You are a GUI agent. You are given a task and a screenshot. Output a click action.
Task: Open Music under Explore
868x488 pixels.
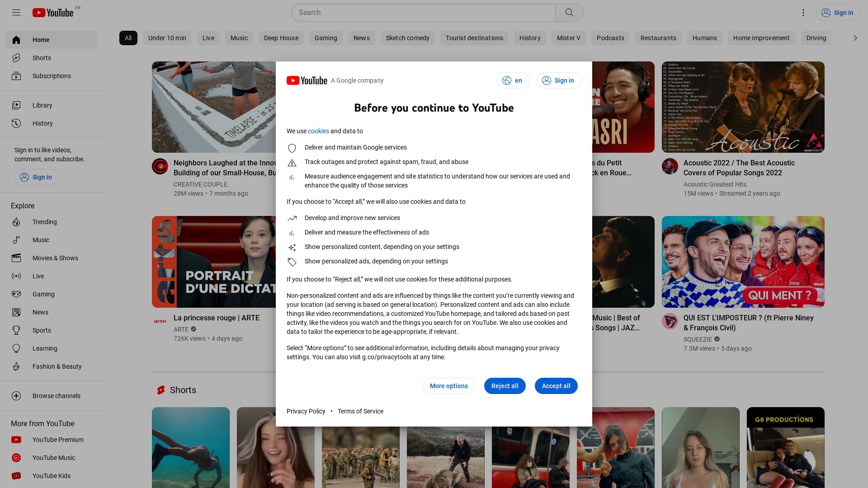coord(52,240)
